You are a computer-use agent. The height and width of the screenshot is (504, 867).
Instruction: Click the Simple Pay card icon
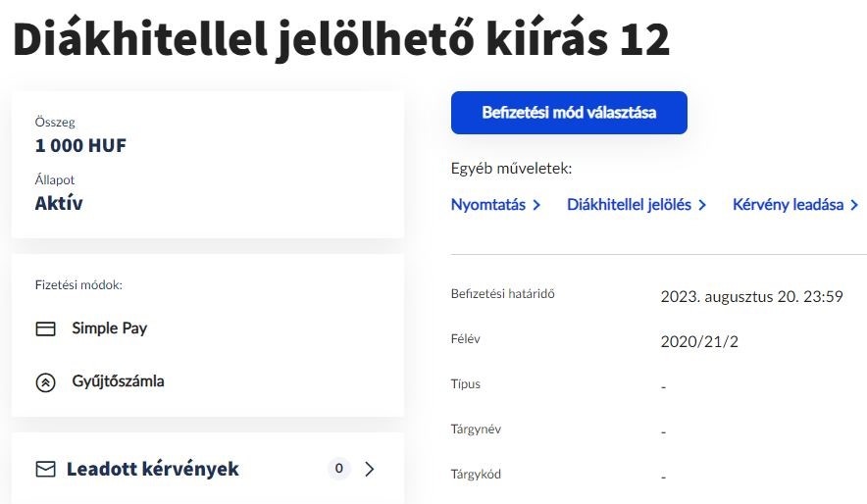tap(45, 328)
